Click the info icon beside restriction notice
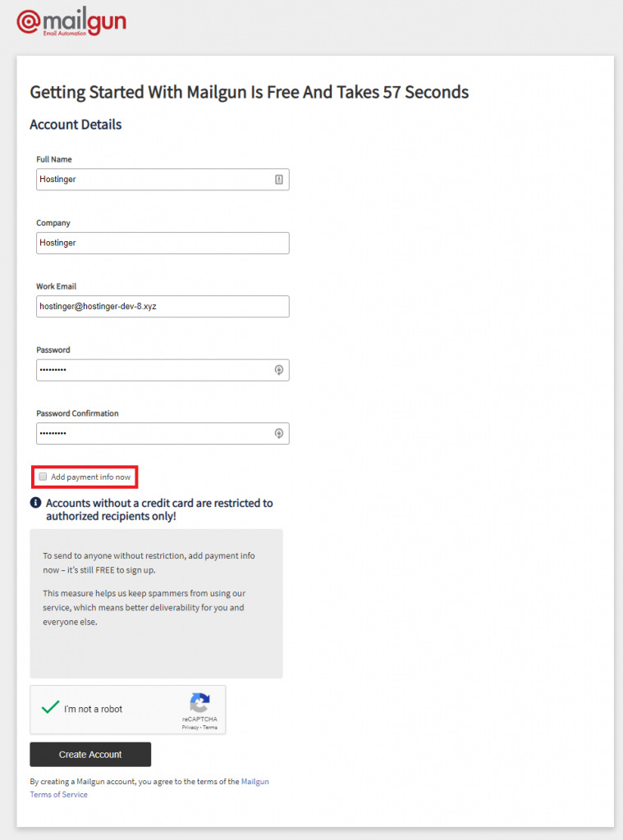Viewport: 623px width, 840px height. tap(35, 503)
